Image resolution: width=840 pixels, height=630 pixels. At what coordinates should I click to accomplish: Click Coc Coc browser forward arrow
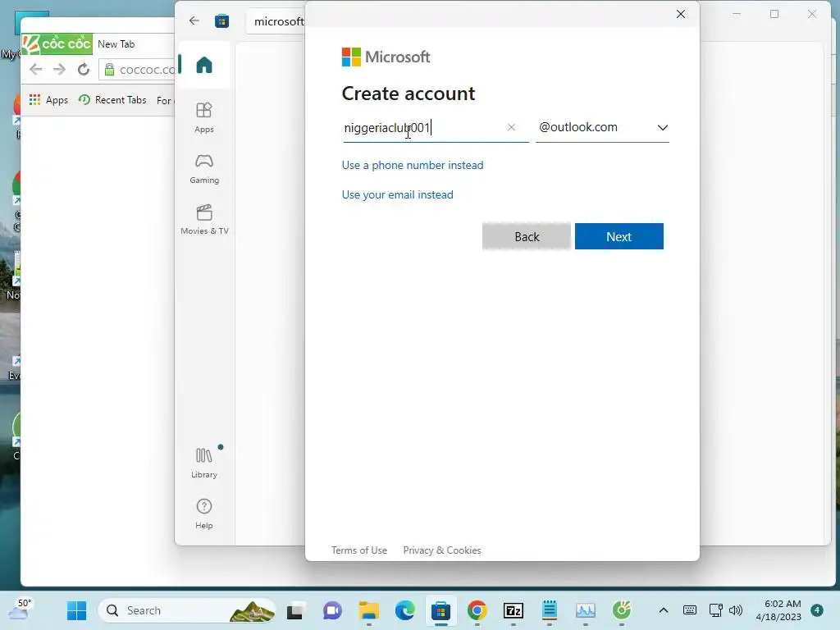[x=59, y=69]
